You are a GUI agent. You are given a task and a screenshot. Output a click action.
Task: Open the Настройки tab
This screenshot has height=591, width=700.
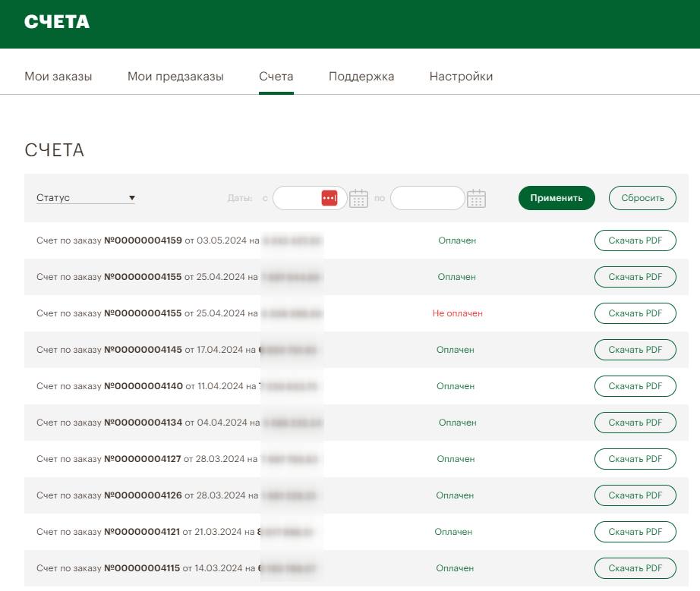[461, 77]
